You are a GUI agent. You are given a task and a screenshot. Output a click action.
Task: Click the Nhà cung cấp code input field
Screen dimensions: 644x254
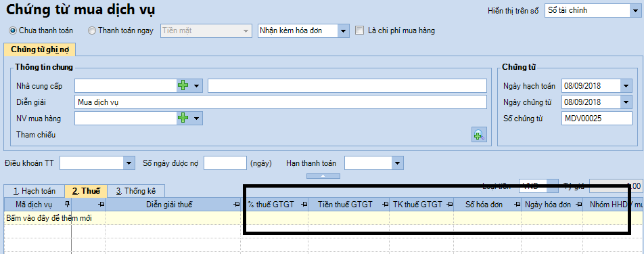click(x=126, y=85)
